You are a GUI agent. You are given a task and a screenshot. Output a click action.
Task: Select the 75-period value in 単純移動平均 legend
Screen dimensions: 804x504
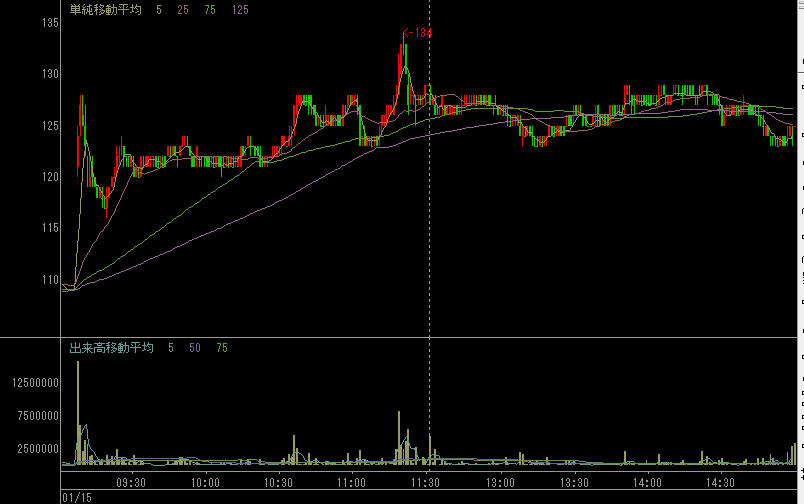point(210,10)
